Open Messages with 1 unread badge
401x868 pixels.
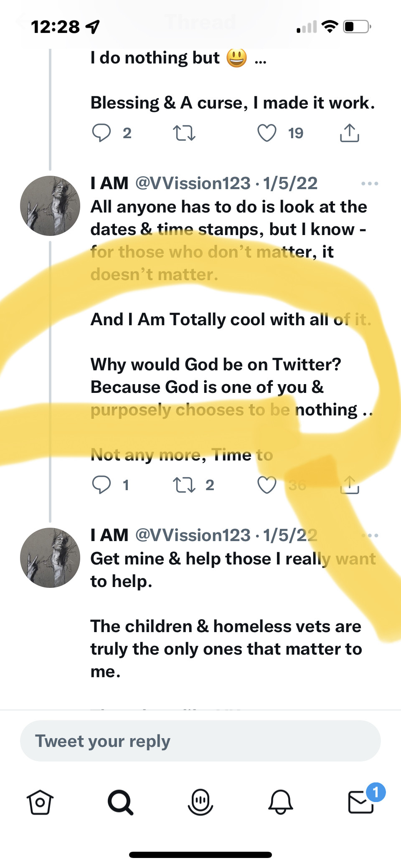coord(361,802)
